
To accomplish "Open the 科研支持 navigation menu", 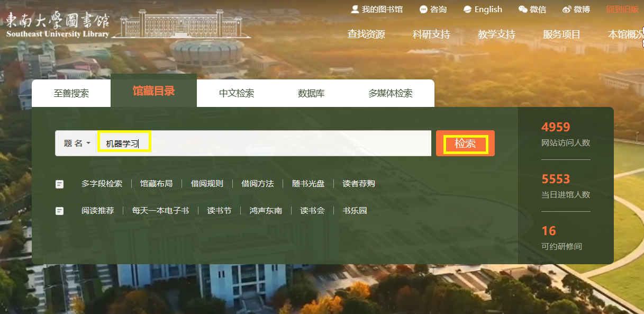I will pos(431,34).
